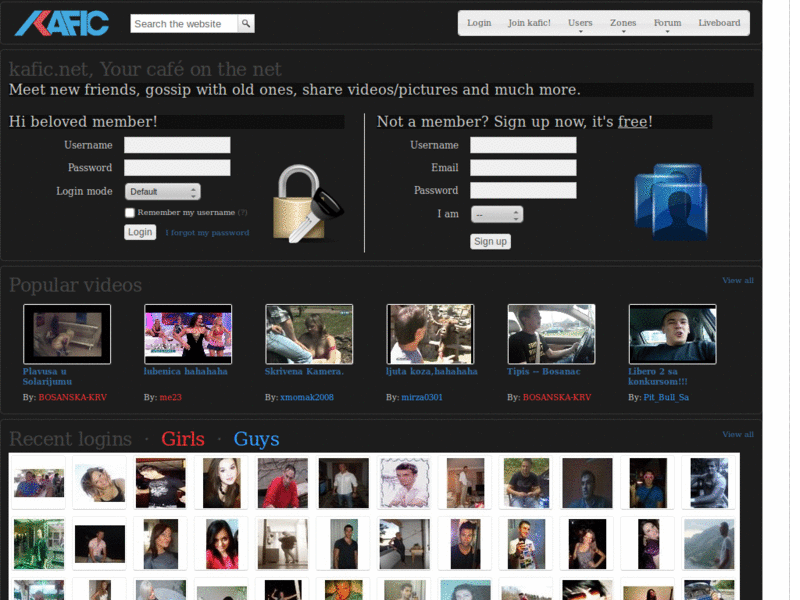Open the I am gender dropdown
800x600 pixels.
(x=497, y=215)
